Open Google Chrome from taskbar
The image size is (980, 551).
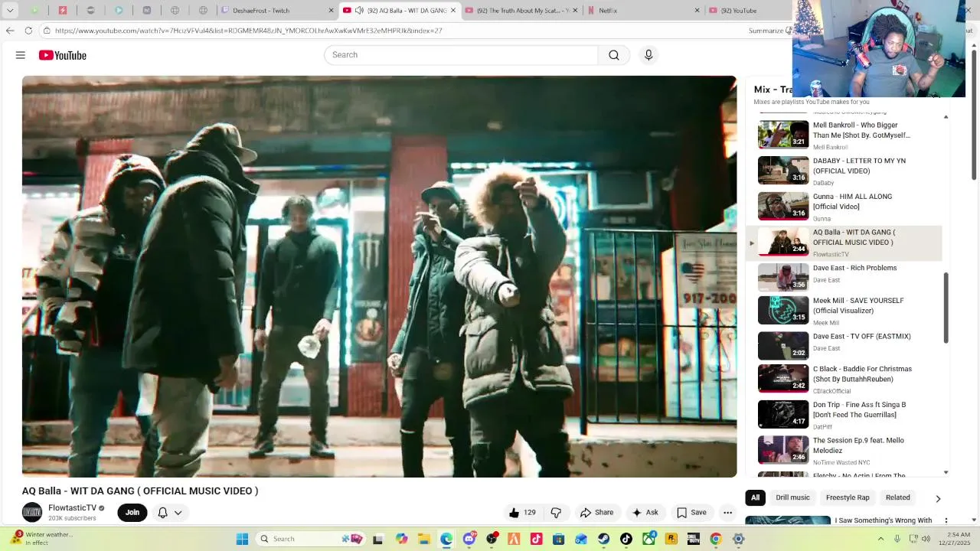(716, 539)
